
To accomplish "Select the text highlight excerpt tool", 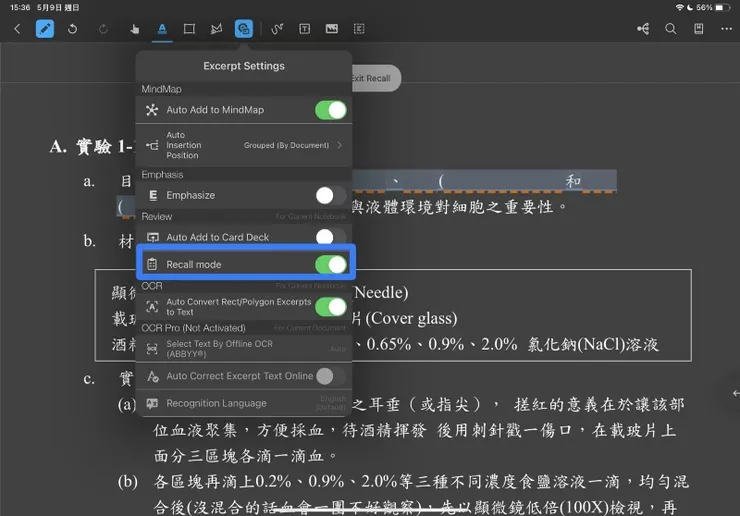I will 162,29.
